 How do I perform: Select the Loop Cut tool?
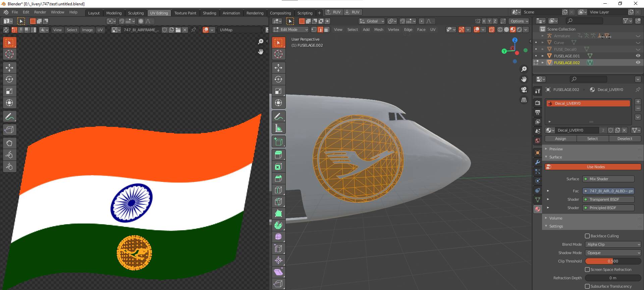[278, 190]
